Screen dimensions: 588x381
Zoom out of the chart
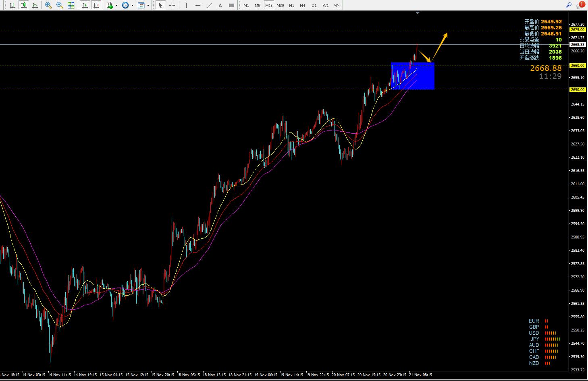60,5
